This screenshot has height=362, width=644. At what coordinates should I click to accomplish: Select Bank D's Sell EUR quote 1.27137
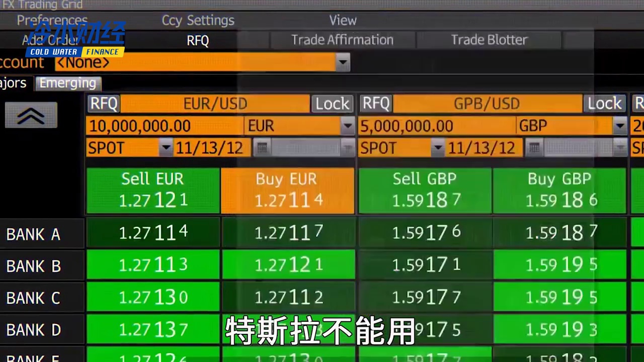pyautogui.click(x=153, y=329)
